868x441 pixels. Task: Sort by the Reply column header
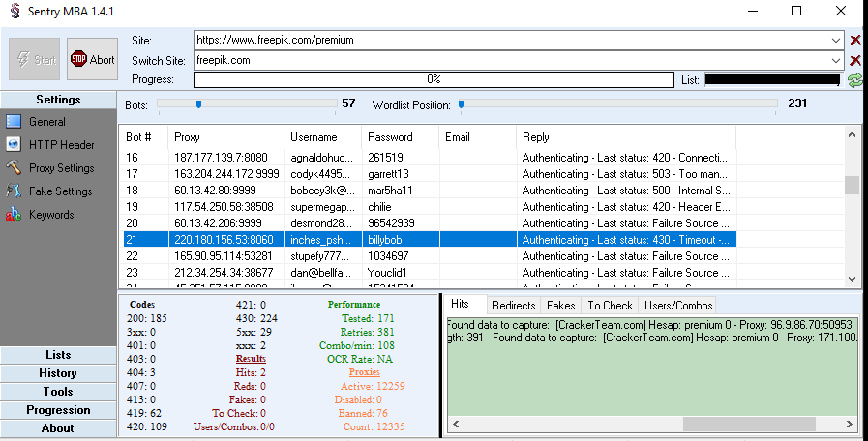click(626, 137)
